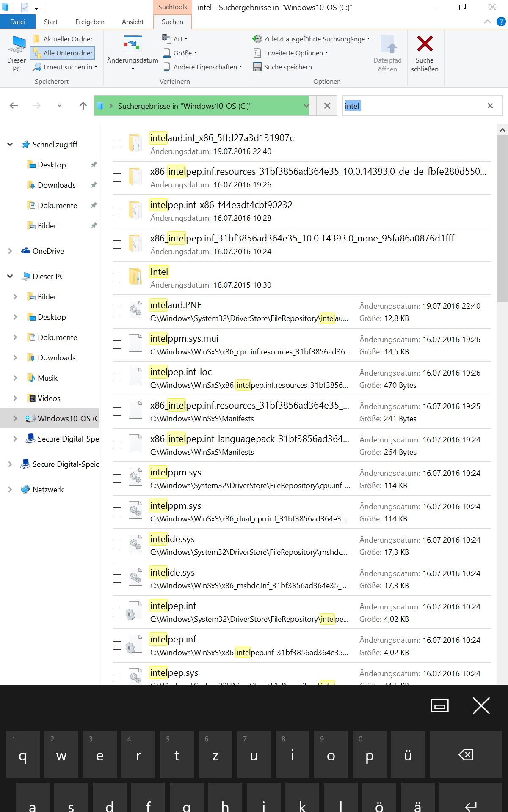Viewport: 508px width, 812px height.
Task: Check box for intelide.sys in WinSxS
Action: click(x=117, y=579)
